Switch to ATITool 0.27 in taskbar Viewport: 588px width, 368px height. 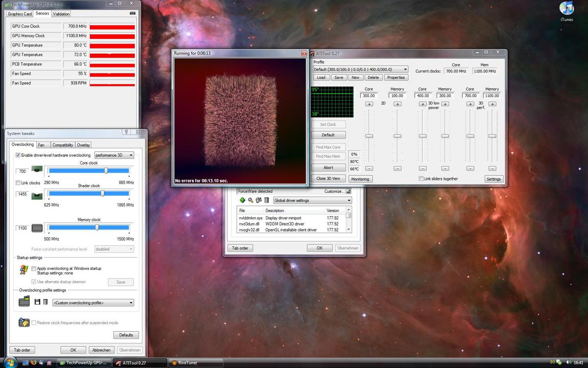point(139,363)
